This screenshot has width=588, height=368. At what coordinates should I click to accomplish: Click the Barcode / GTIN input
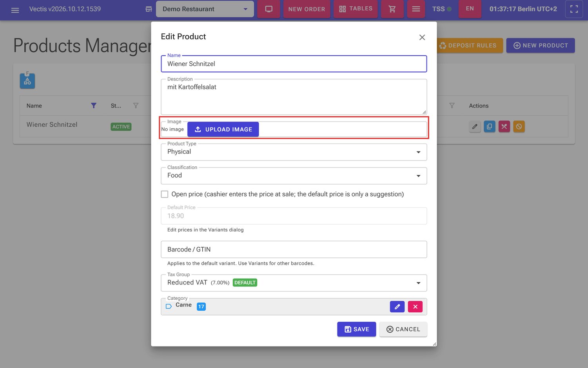[294, 250]
